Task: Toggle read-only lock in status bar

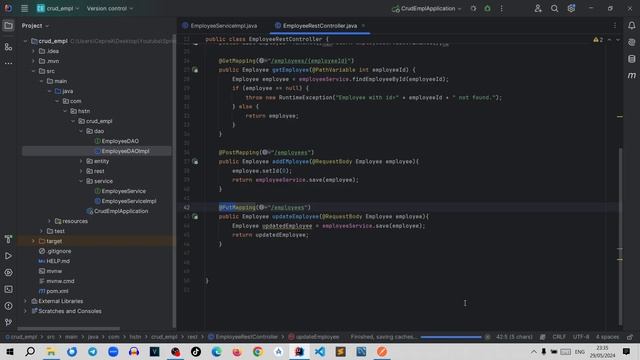Action: (630, 337)
